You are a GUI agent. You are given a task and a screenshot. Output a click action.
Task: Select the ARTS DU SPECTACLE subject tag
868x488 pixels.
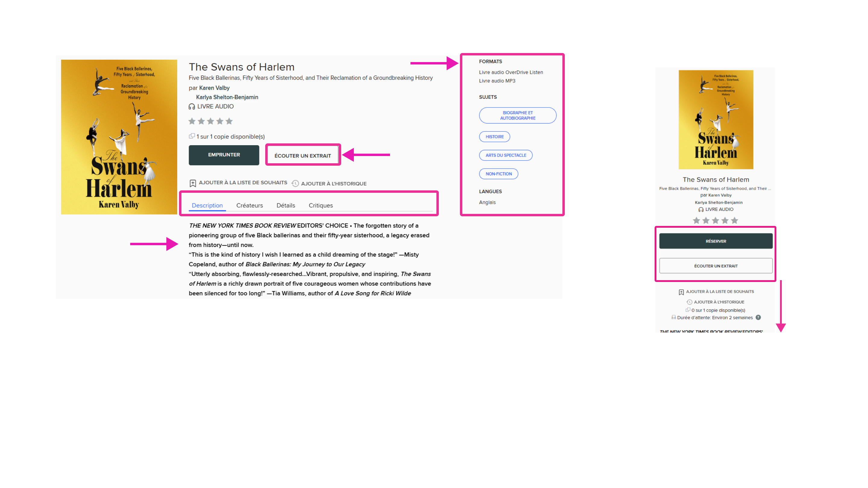click(x=505, y=155)
